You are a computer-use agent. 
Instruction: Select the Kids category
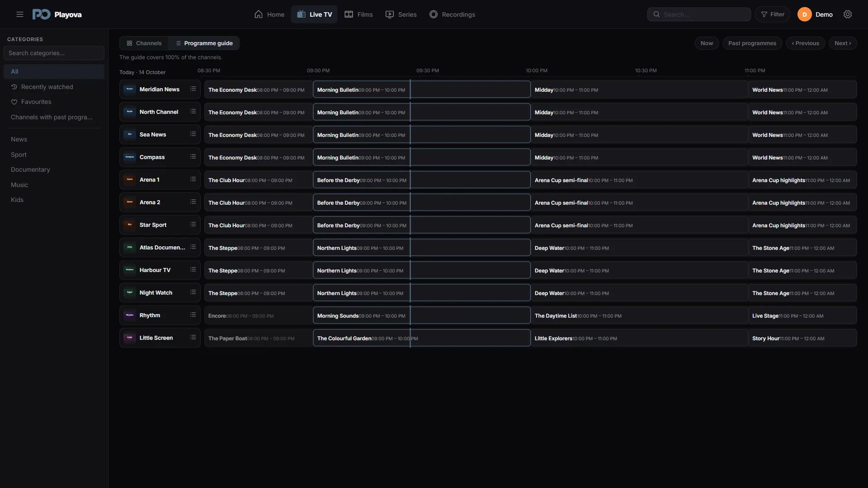tap(54, 200)
